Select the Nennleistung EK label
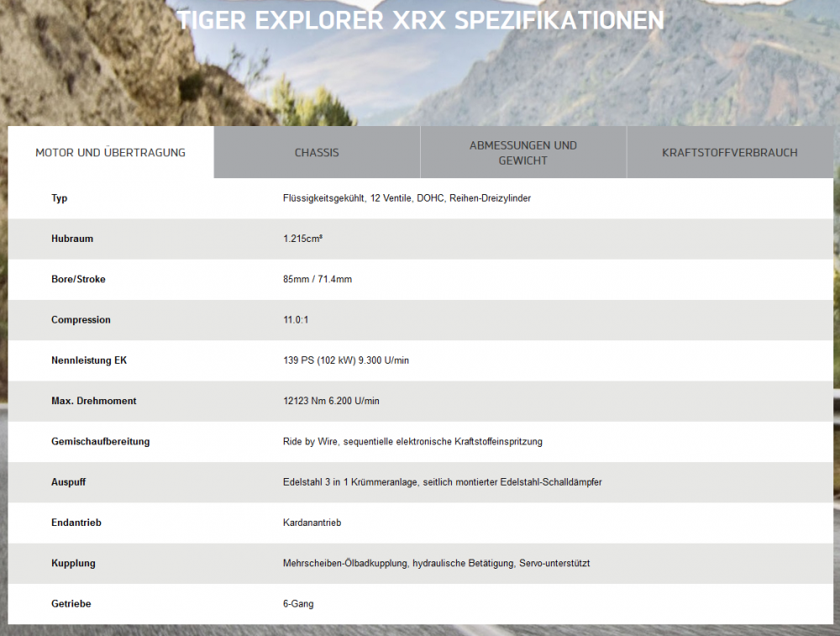Screen dimensions: 840x636 [89, 360]
